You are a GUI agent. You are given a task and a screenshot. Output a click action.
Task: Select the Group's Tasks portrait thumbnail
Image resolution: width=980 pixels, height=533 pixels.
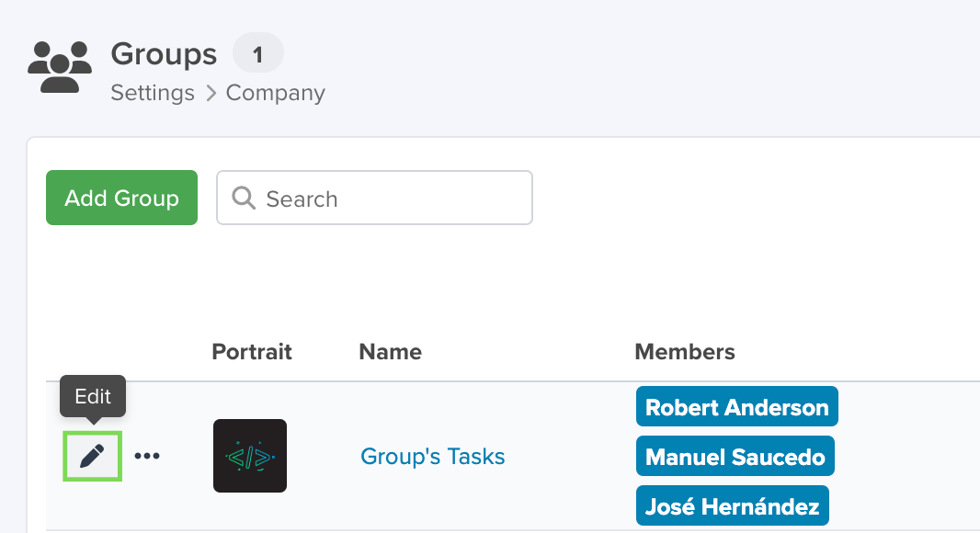tap(250, 456)
